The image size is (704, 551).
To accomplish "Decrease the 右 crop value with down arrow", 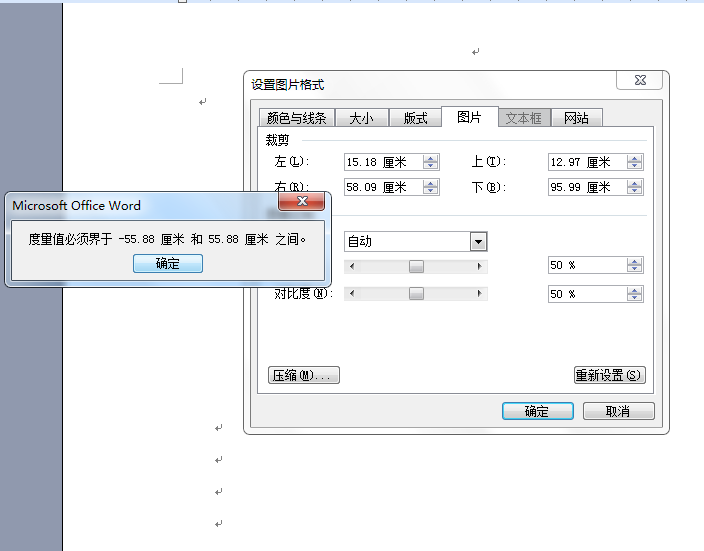I will [x=431, y=191].
